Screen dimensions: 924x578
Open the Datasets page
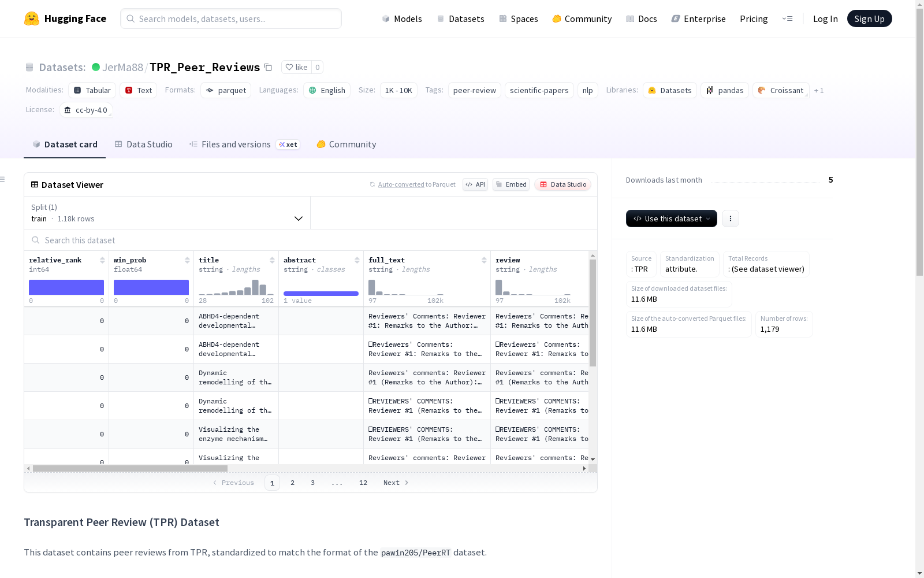pos(460,18)
